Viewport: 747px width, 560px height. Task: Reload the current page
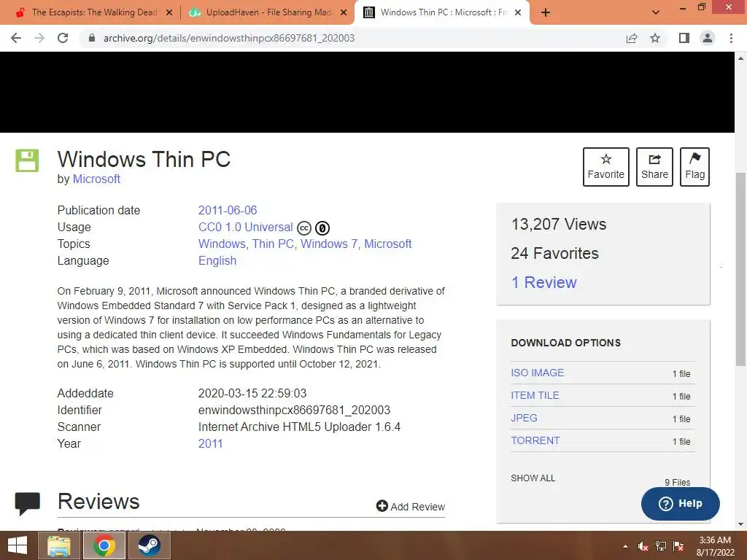(63, 38)
